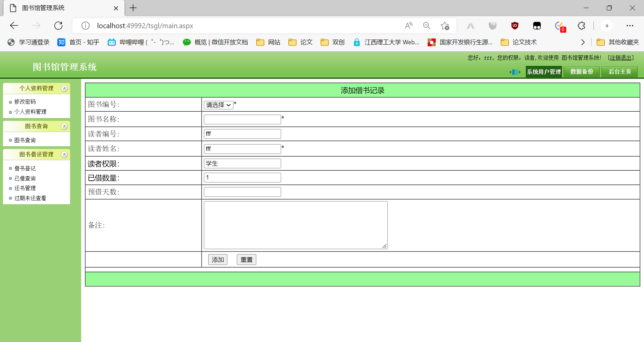644x342 pixels.
Task: Switch to 后台主页 tab
Action: (620, 72)
